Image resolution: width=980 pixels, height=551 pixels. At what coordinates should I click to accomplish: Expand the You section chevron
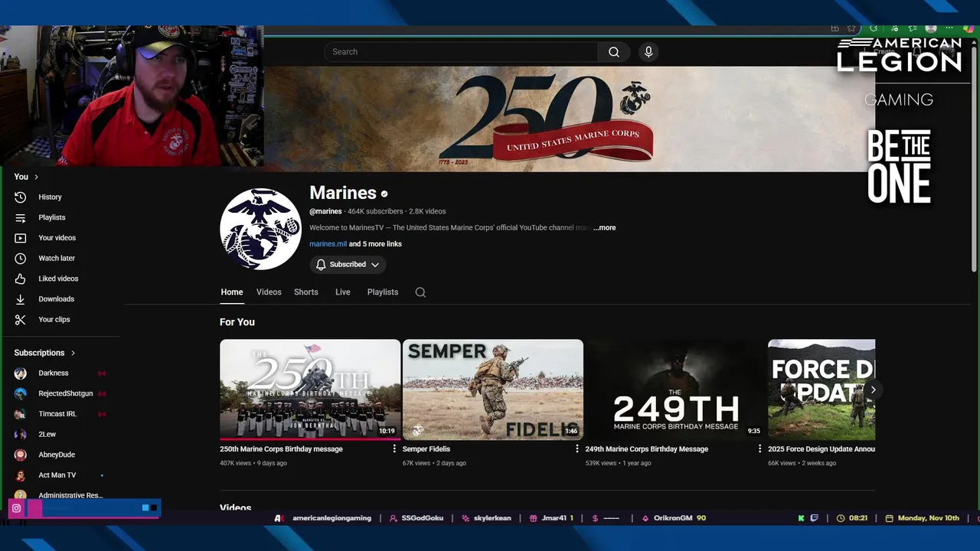[x=36, y=177]
